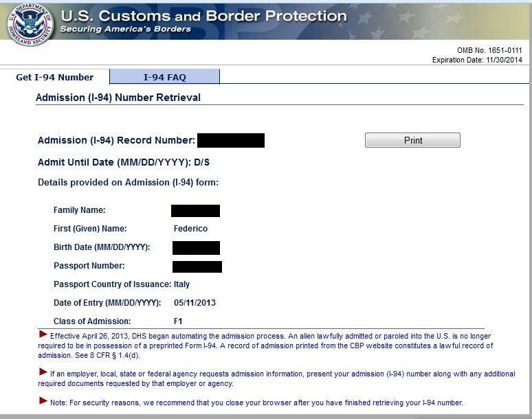This screenshot has width=532, height=419.
Task: Click the U.S. Customs and Border Protection title
Action: pos(204,16)
